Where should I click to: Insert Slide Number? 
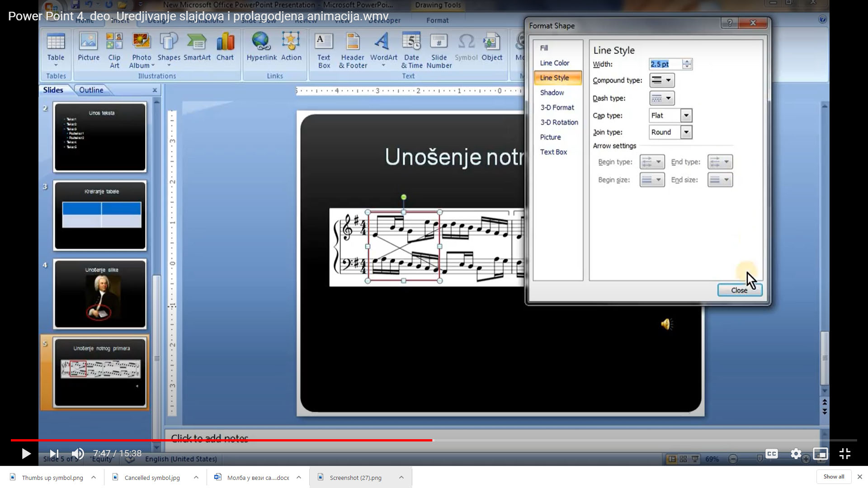[439, 50]
